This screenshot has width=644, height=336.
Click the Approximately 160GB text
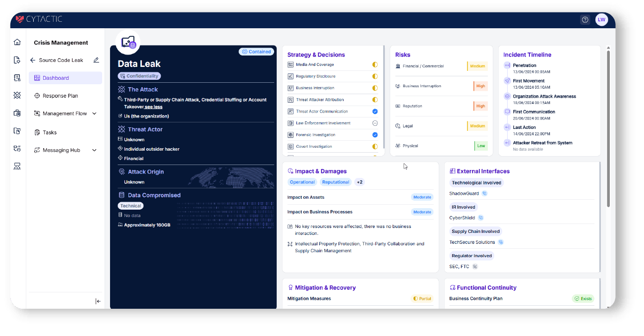click(x=147, y=224)
